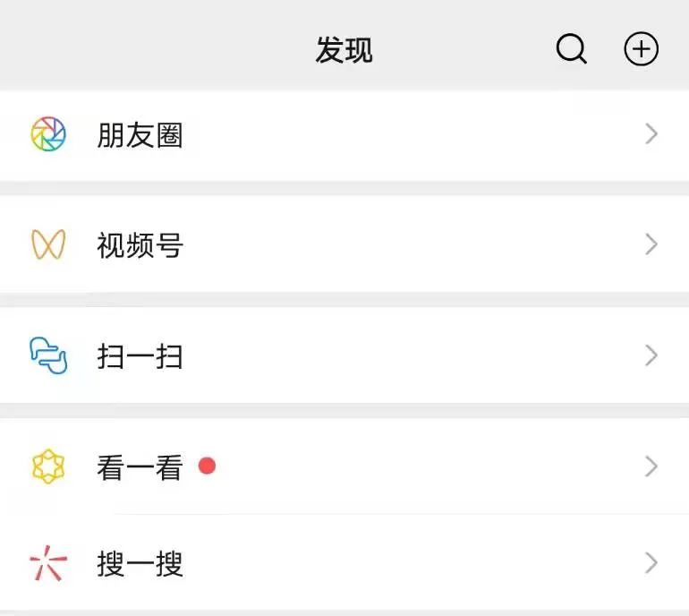Expand the 朋友圈 row chevron
This screenshot has height=616, width=689.
(651, 134)
